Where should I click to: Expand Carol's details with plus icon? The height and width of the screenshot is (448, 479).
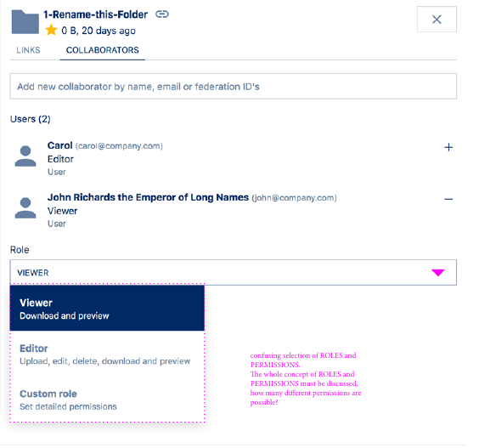point(448,147)
